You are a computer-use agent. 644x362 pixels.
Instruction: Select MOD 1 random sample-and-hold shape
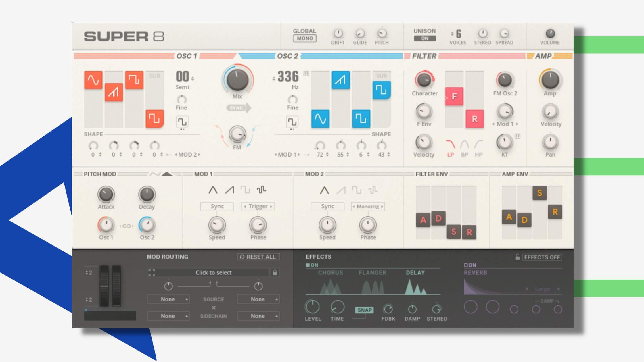click(261, 190)
